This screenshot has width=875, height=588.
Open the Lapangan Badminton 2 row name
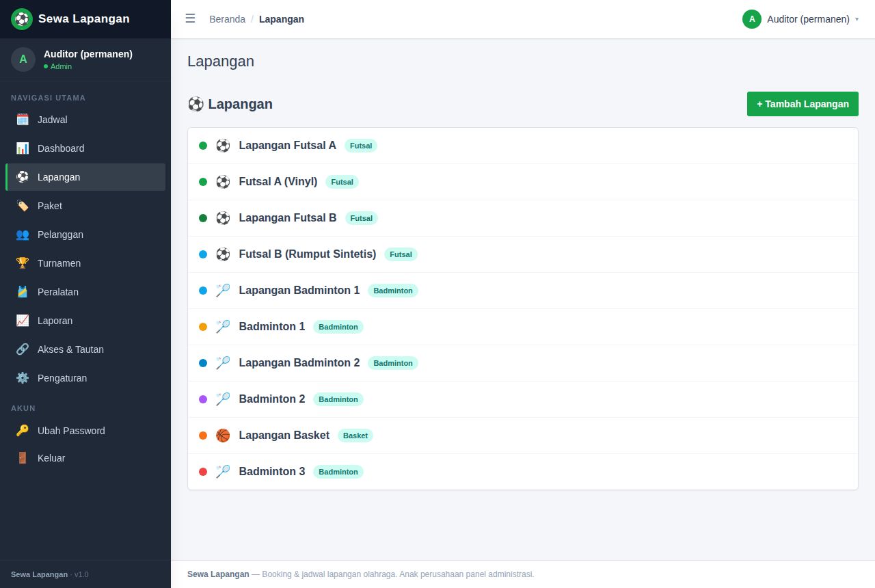(x=299, y=363)
